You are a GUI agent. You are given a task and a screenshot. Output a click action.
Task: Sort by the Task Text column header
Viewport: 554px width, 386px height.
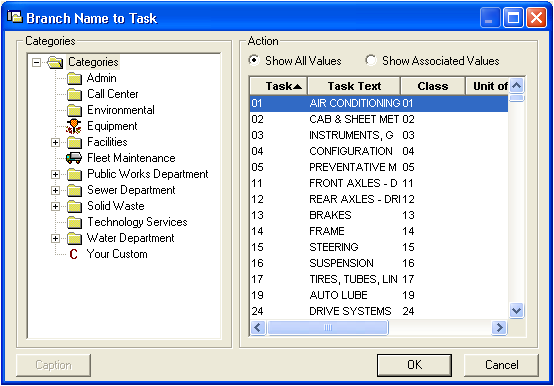[354, 86]
